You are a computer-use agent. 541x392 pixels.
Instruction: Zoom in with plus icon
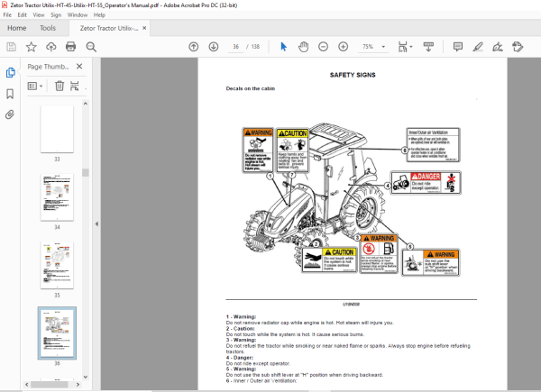[x=344, y=47]
